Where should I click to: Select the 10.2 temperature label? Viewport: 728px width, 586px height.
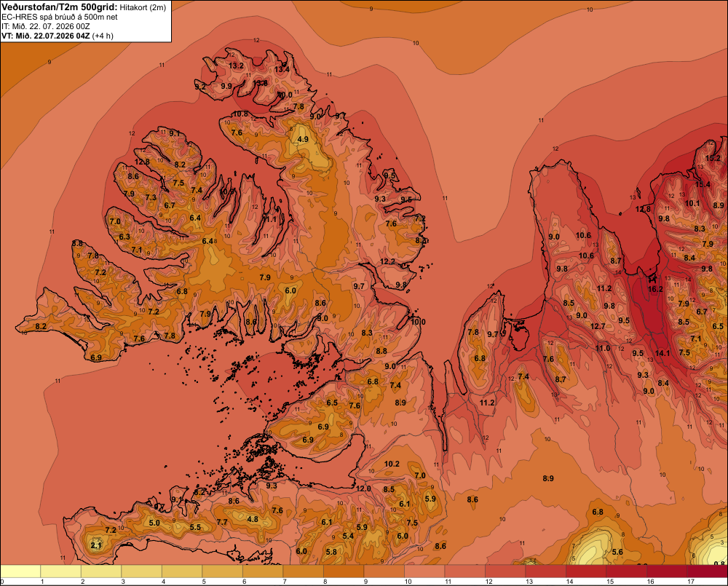click(x=392, y=464)
